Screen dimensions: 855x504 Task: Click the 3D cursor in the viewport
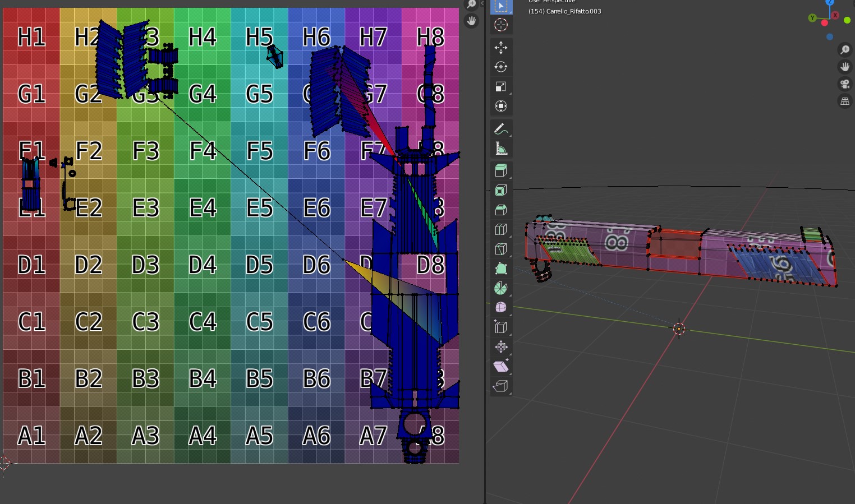(679, 329)
